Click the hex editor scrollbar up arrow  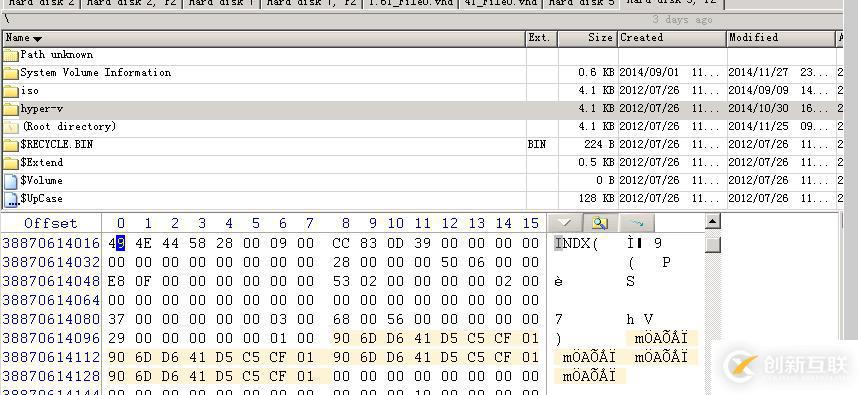point(712,222)
